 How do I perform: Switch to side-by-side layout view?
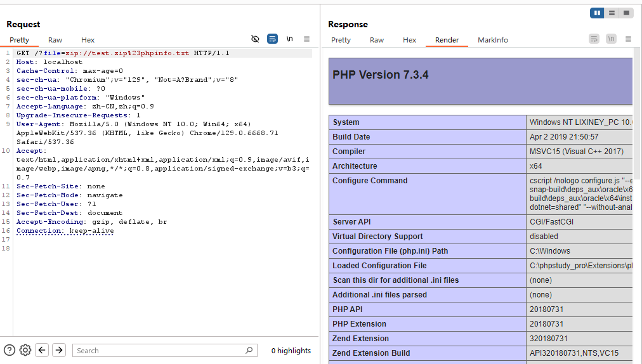597,13
